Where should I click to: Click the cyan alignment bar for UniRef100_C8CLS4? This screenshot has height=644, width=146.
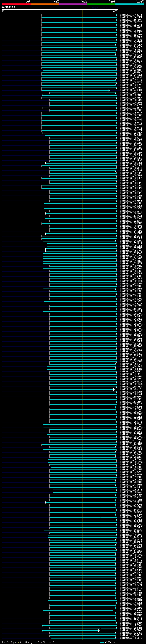[x=81, y=163]
